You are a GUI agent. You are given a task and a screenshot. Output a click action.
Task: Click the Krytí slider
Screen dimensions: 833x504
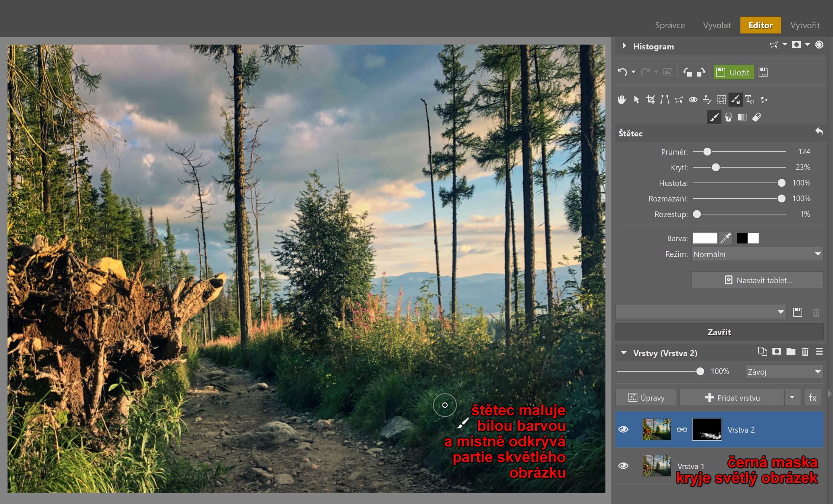point(739,167)
